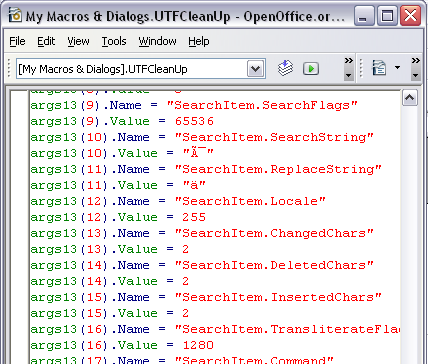This screenshot has width=428, height=364.
Task: Click args13(10).Value at line start
Action: (x=94, y=153)
